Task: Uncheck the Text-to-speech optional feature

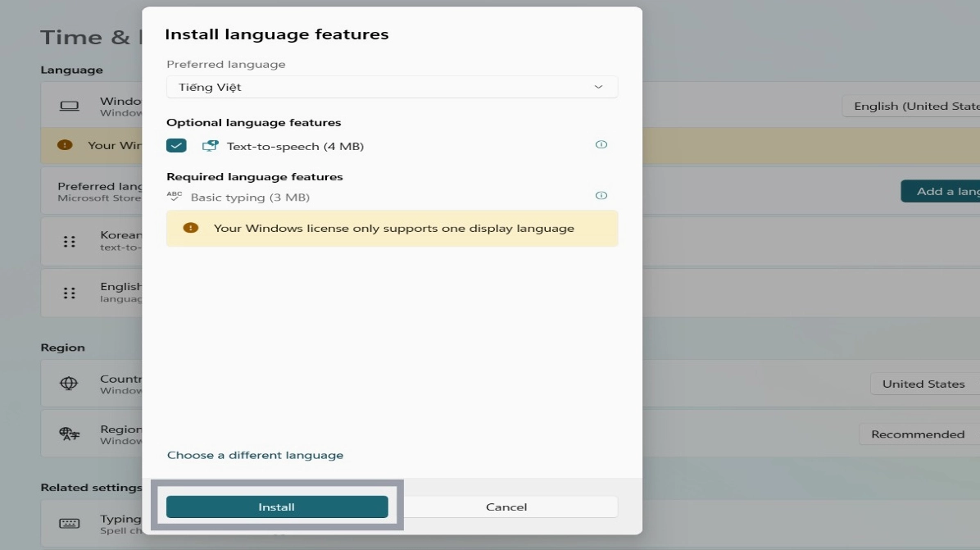Action: tap(176, 144)
